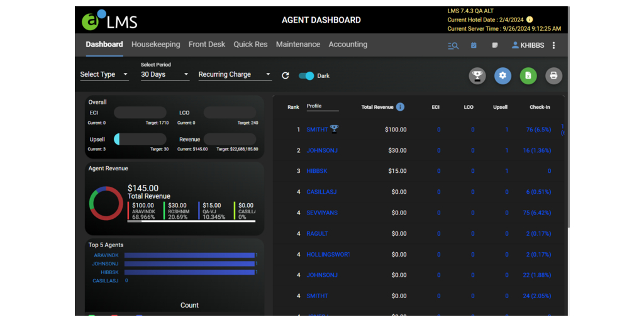This screenshot has height=322, width=644.
Task: Open the sticky notes icon
Action: click(495, 45)
